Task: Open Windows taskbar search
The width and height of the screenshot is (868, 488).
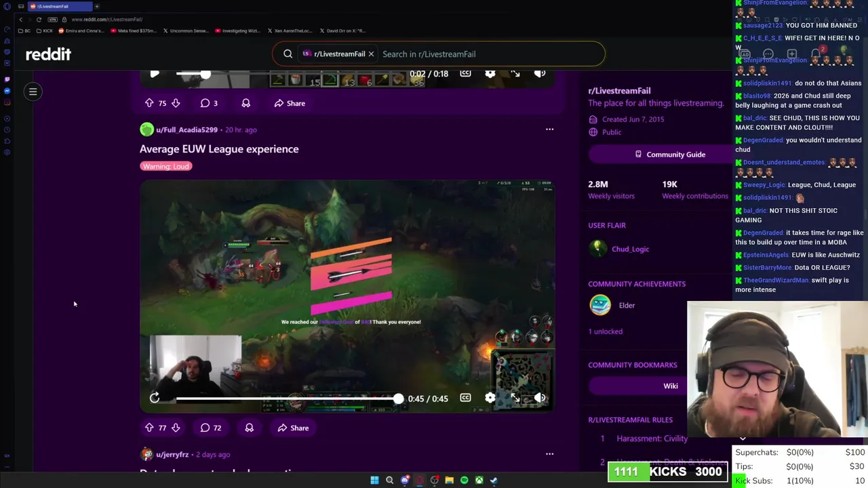Action: 389,481
